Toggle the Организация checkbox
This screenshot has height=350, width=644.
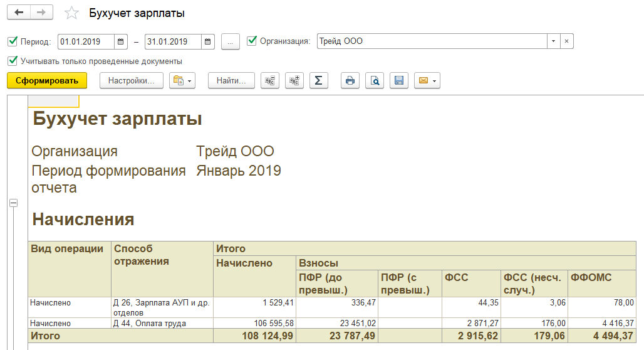(252, 41)
